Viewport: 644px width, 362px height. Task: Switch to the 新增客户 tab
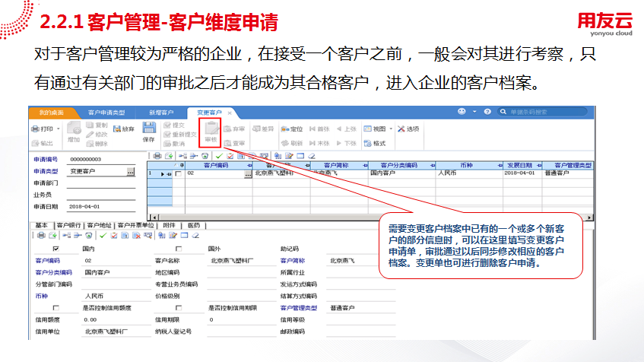[161, 113]
